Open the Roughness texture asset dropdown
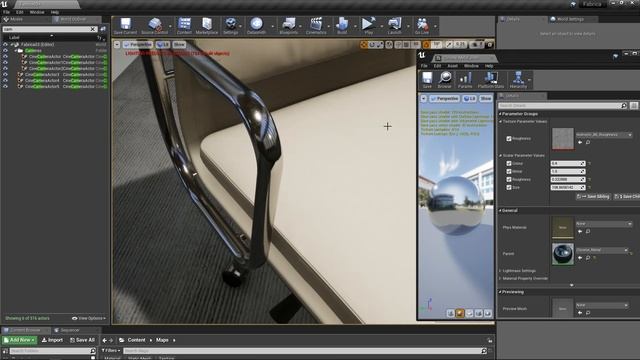Screen dimensions: 640x360 tap(604, 135)
